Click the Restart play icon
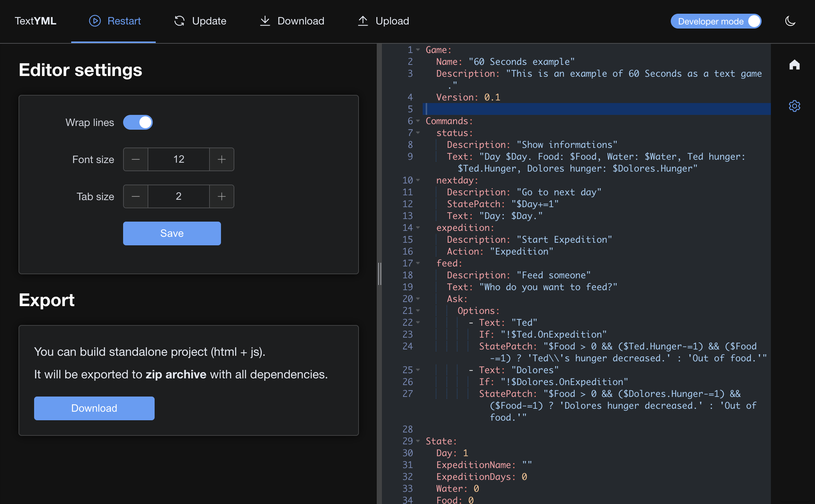The image size is (815, 504). click(95, 21)
